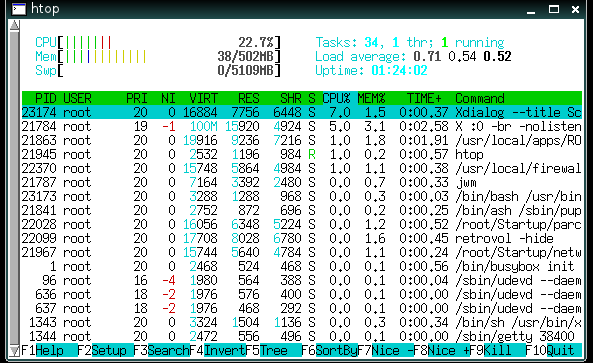The image size is (593, 363).
Task: Click F9 Kill for the selected process
Action: coord(497,350)
